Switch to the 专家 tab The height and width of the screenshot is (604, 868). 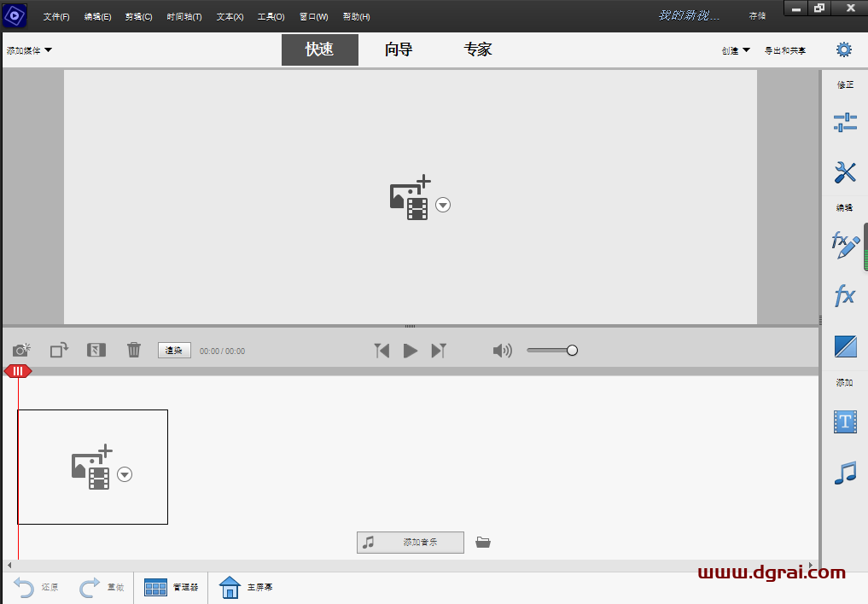(477, 49)
